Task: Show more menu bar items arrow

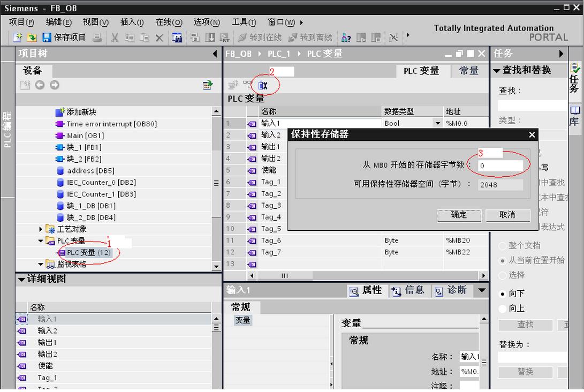Action: click(301, 22)
